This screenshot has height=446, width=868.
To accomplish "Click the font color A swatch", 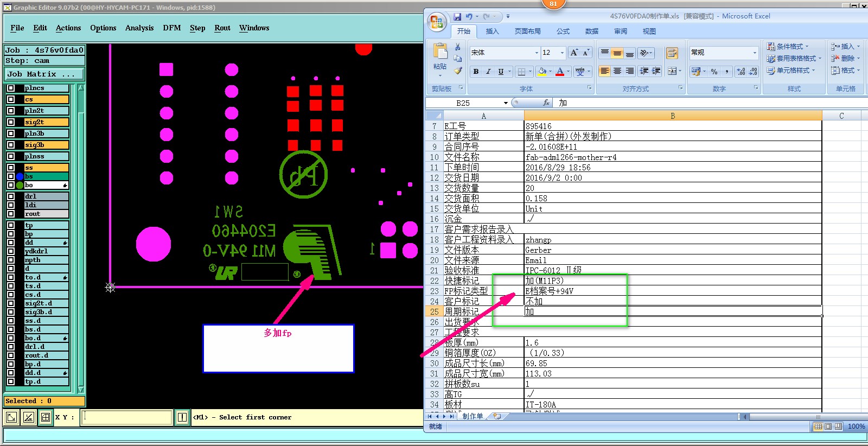I will pyautogui.click(x=560, y=71).
